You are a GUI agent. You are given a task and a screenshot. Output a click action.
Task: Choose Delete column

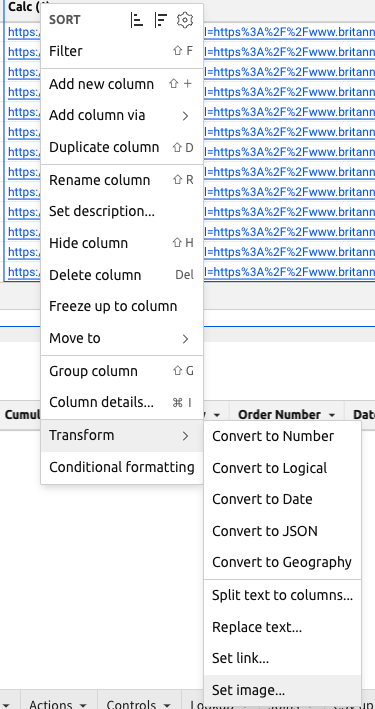click(122, 275)
